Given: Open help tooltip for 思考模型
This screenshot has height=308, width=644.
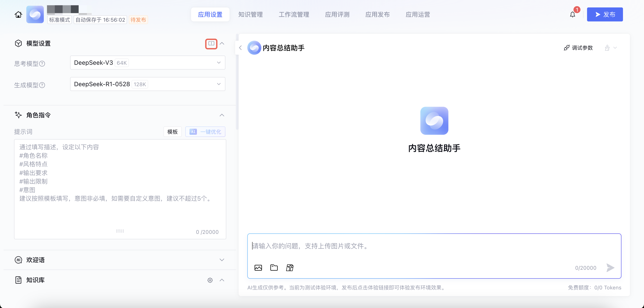Looking at the screenshot, I should tap(42, 64).
